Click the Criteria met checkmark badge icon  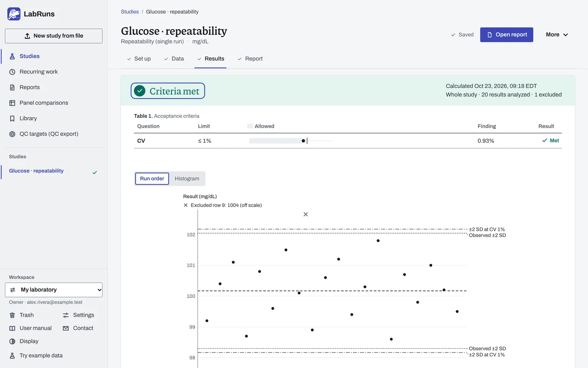(x=140, y=91)
